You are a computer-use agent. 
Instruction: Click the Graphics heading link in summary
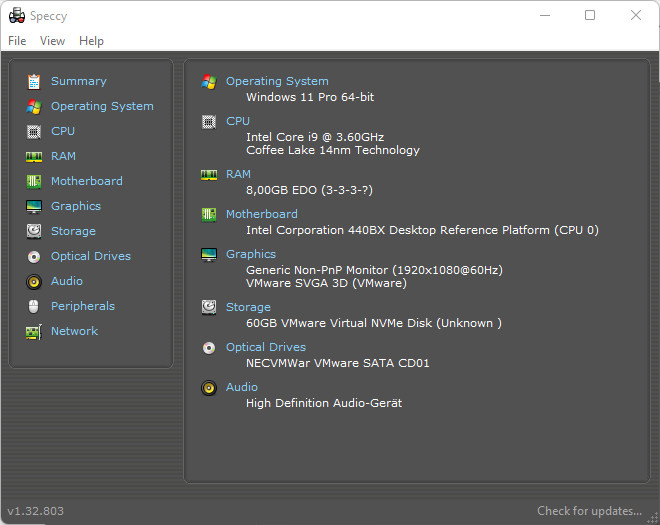pyautogui.click(x=251, y=254)
